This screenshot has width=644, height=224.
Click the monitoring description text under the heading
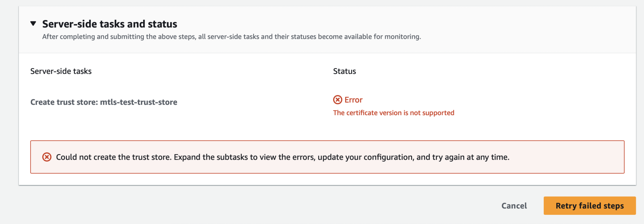[231, 37]
